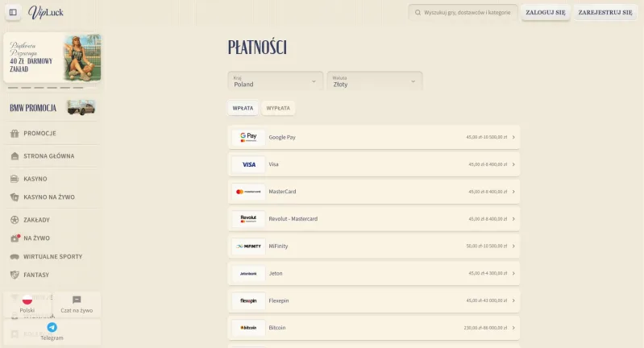
Task: Switch to the Wypłata tab
Action: [x=278, y=108]
